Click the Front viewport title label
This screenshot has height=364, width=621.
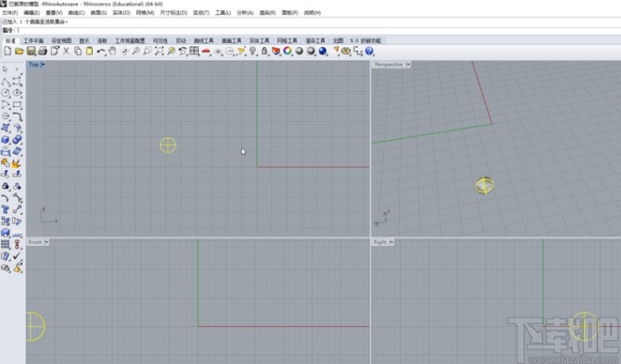point(35,242)
